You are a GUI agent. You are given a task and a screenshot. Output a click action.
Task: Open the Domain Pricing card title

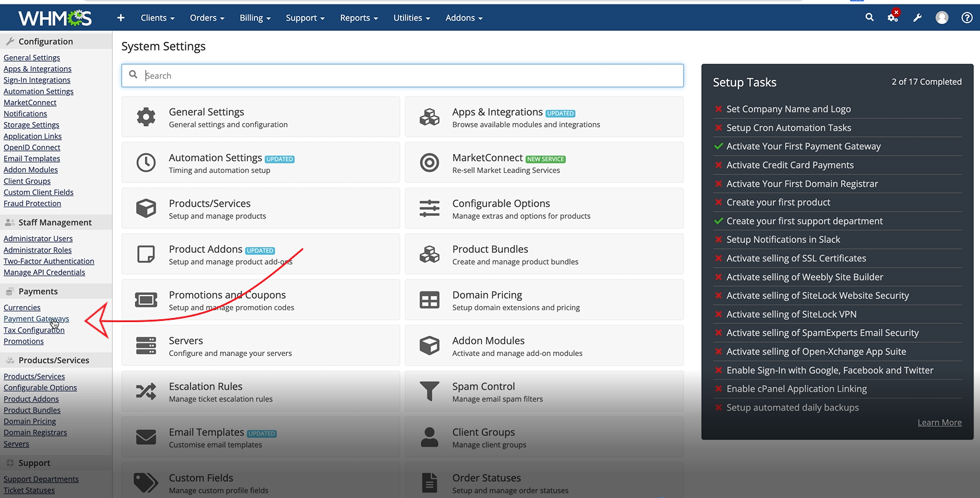487,295
